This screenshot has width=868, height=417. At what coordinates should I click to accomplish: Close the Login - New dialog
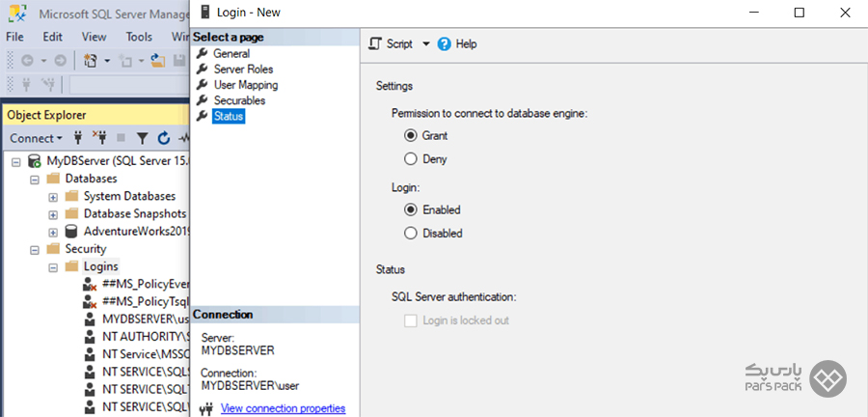(x=845, y=13)
